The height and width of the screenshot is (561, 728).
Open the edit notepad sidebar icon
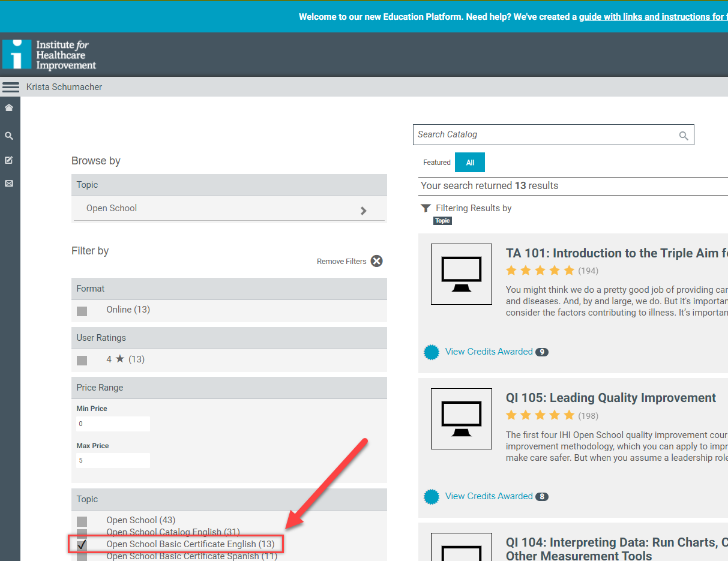(9, 160)
